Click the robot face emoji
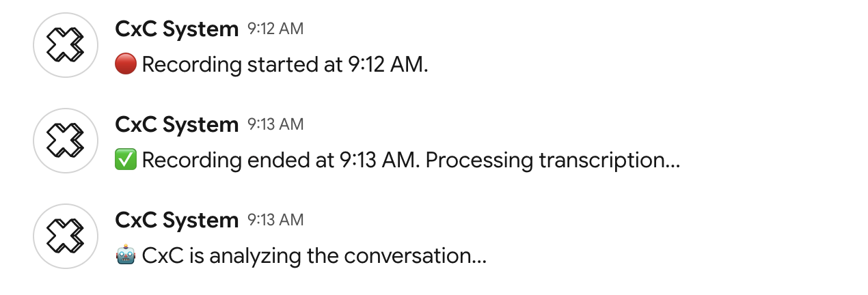Image resolution: width=868 pixels, height=295 pixels. (x=126, y=256)
